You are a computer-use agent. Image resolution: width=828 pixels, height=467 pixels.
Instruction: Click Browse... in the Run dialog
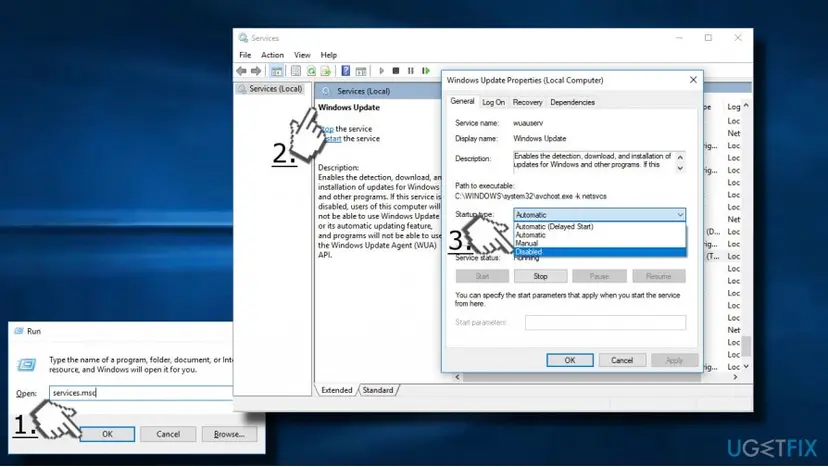(229, 434)
